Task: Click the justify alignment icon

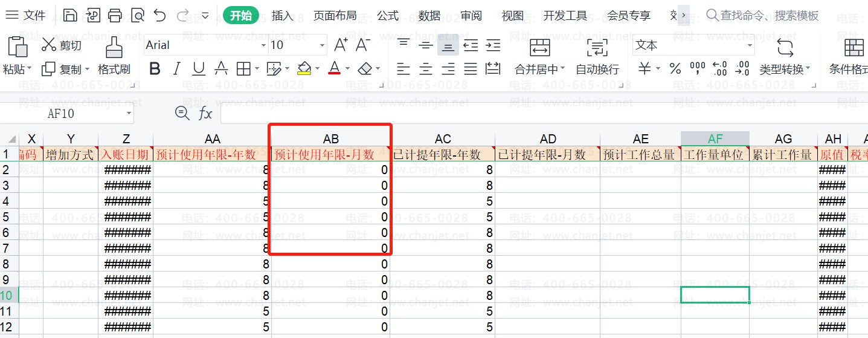Action: point(471,69)
